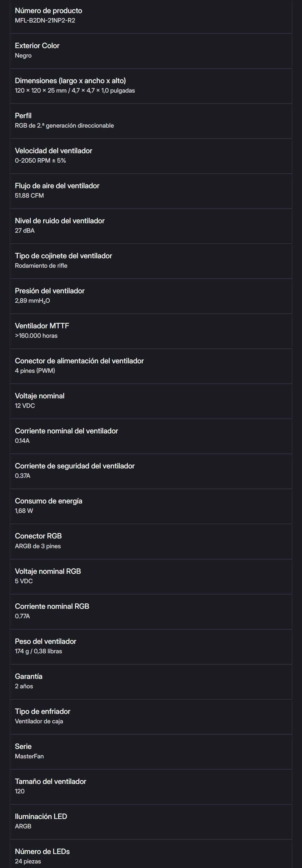Select the Rodamiento de rifle bearing value
The image size is (302, 868).
[41, 266]
